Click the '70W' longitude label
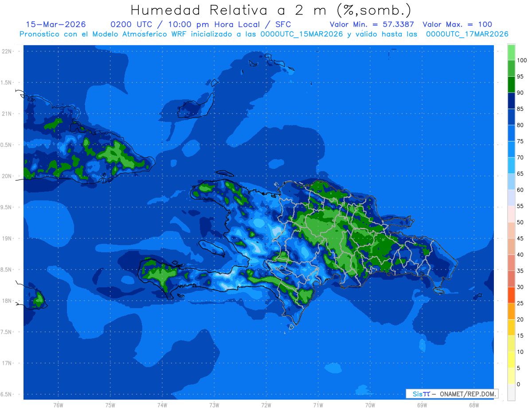The height and width of the screenshot is (411, 532). [370, 405]
